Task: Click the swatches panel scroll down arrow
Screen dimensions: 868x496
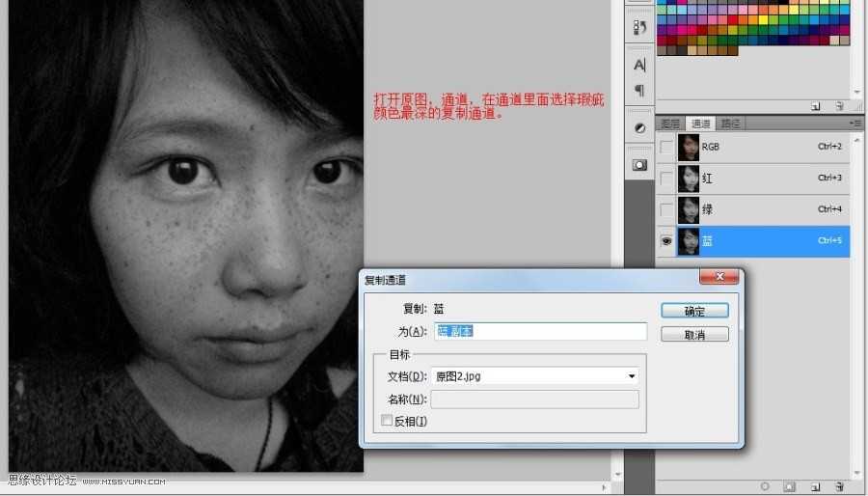Action: 857,92
